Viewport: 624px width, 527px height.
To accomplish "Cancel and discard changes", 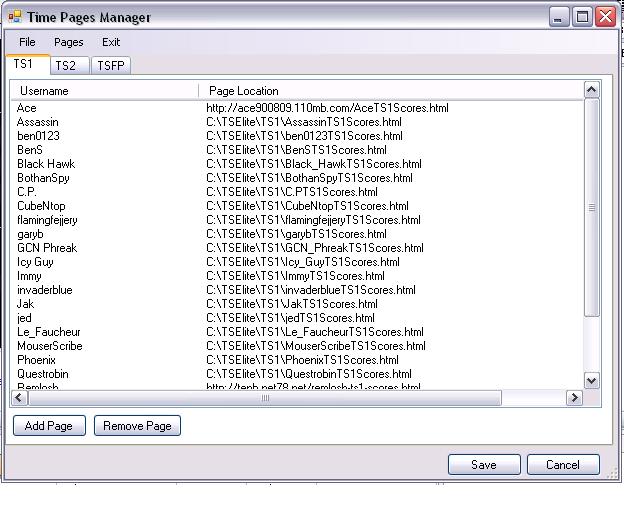I will (562, 464).
